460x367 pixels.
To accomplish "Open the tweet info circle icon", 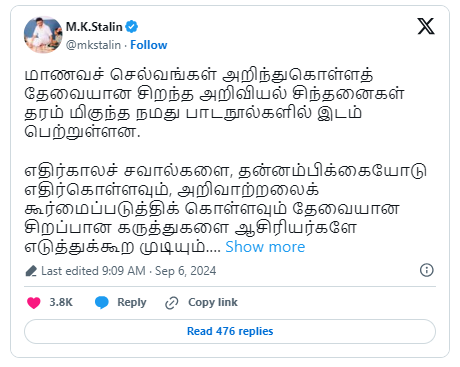I will click(x=427, y=270).
